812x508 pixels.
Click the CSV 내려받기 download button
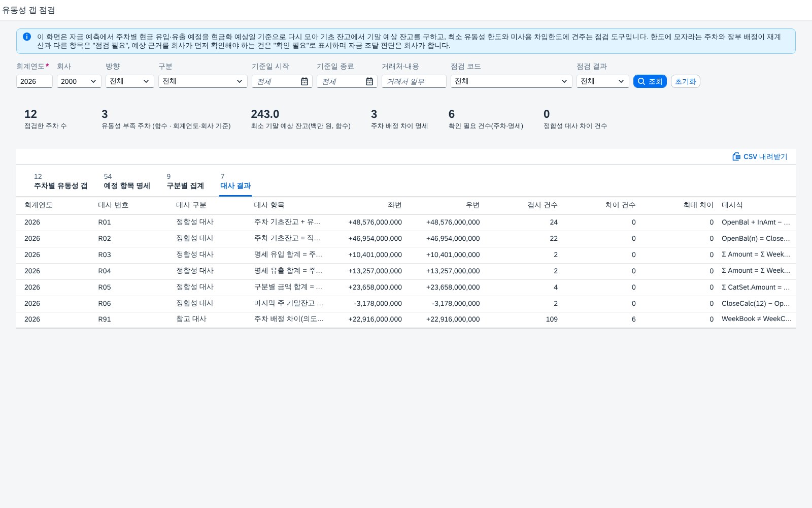pos(760,156)
